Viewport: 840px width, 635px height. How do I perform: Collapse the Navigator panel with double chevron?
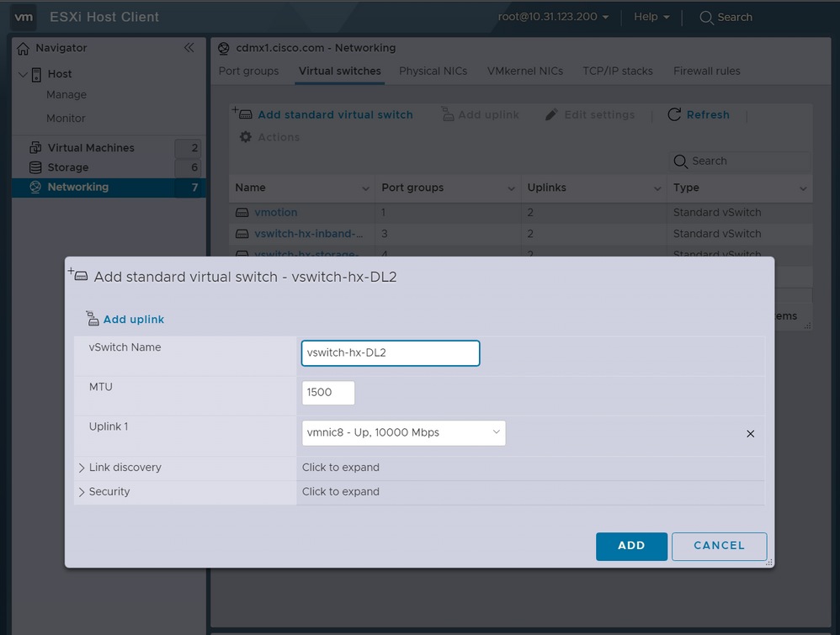coord(189,48)
